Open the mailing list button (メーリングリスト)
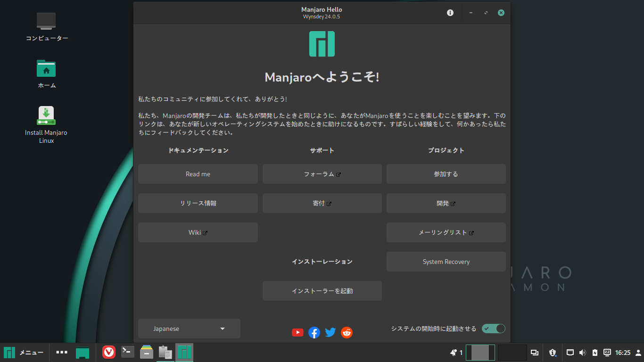Image resolution: width=644 pixels, height=362 pixels. tap(446, 232)
